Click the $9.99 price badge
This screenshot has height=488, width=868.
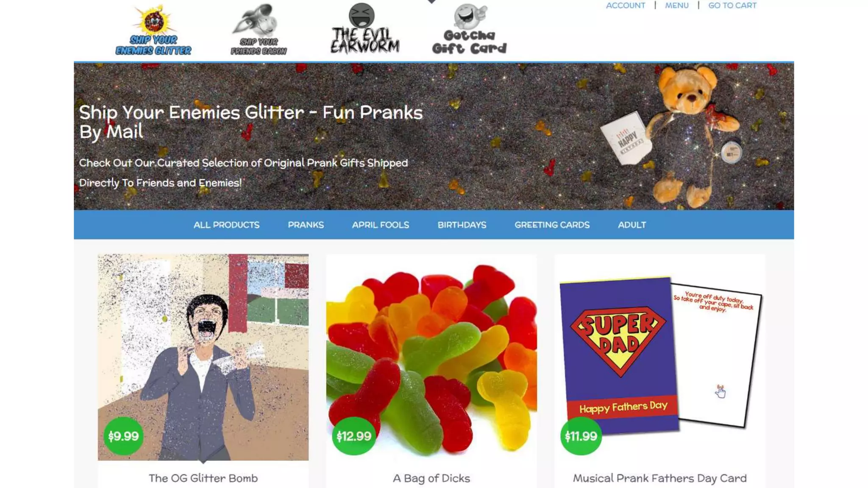click(x=123, y=436)
